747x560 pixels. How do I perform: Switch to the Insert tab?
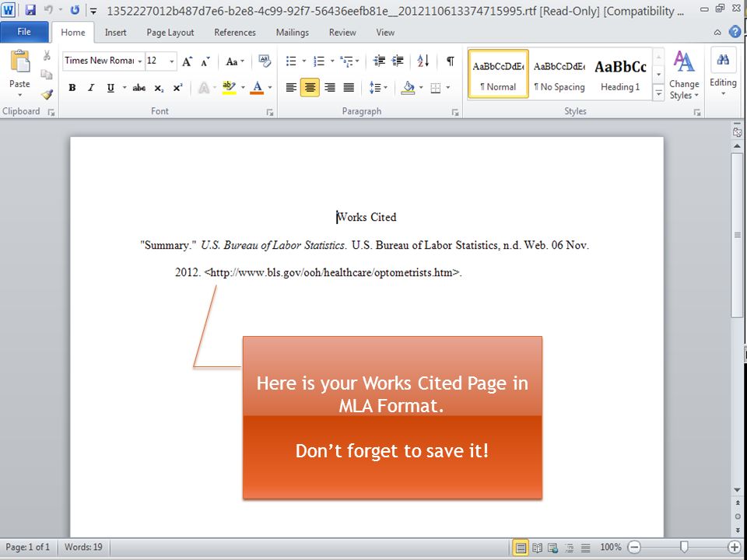click(116, 33)
